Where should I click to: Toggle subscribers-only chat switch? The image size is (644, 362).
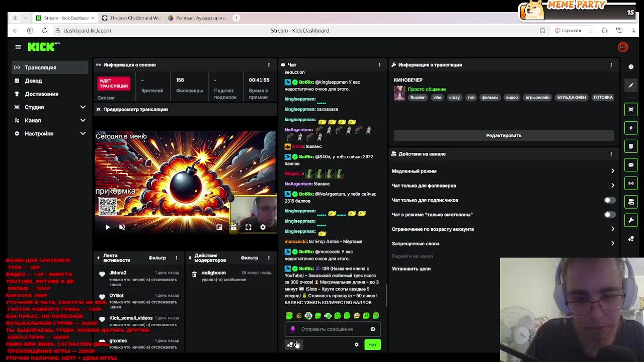pyautogui.click(x=609, y=200)
